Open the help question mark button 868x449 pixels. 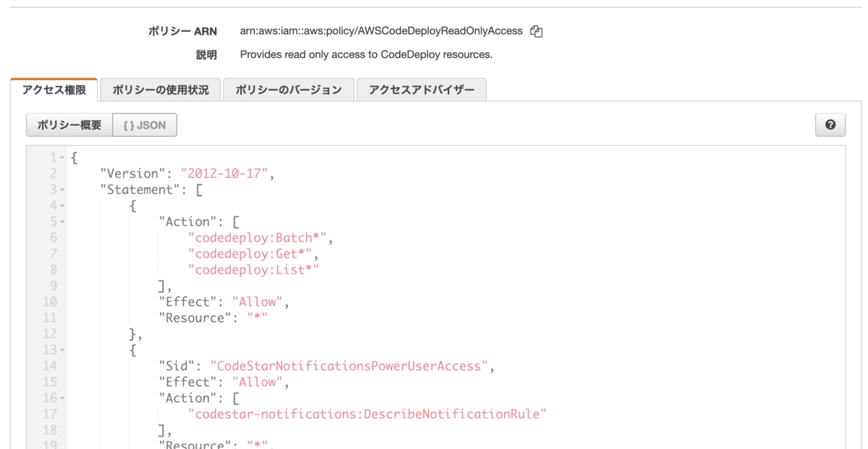pyautogui.click(x=830, y=125)
